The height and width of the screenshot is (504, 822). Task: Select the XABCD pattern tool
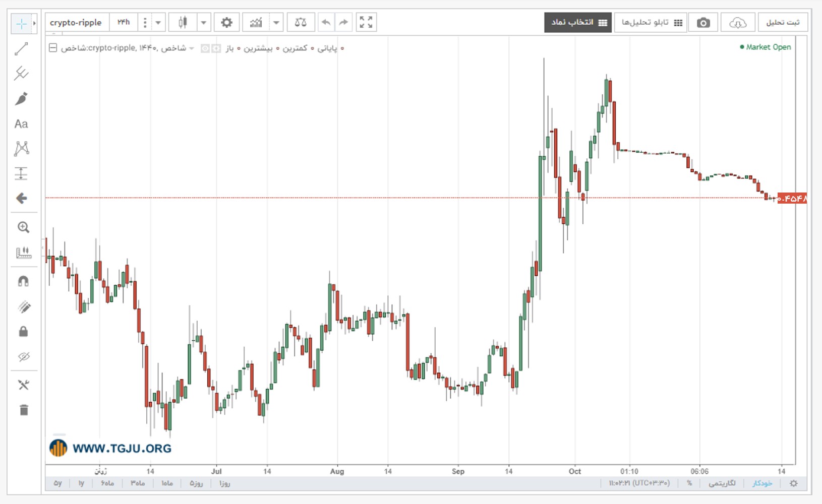21,148
